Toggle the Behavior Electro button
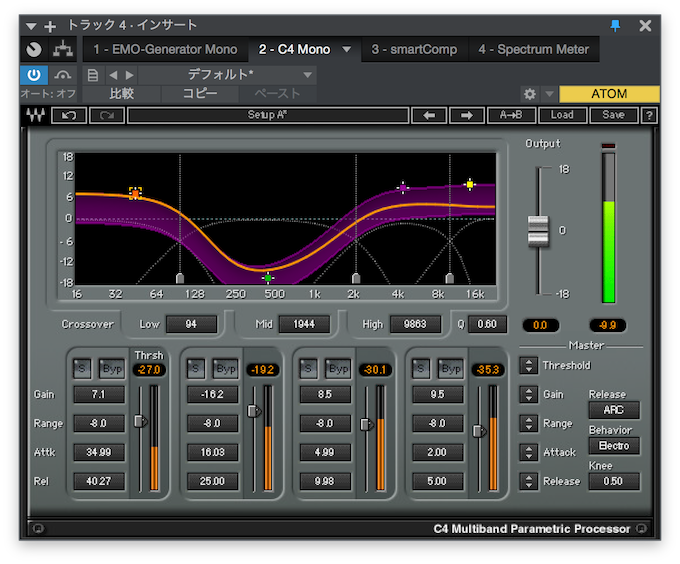The width and height of the screenshot is (680, 564). point(614,446)
